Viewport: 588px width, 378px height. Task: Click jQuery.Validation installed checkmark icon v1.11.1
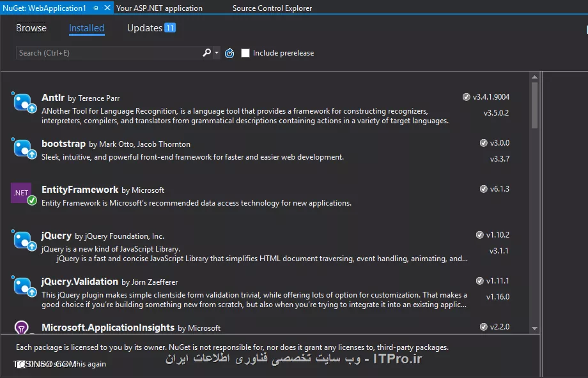(479, 281)
